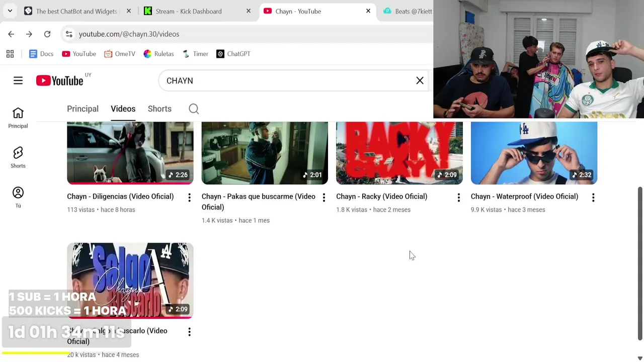Viewport: 644px width, 362px height.
Task: Click the 1.4 K vistas hace 1 mes text
Action: 235,220
